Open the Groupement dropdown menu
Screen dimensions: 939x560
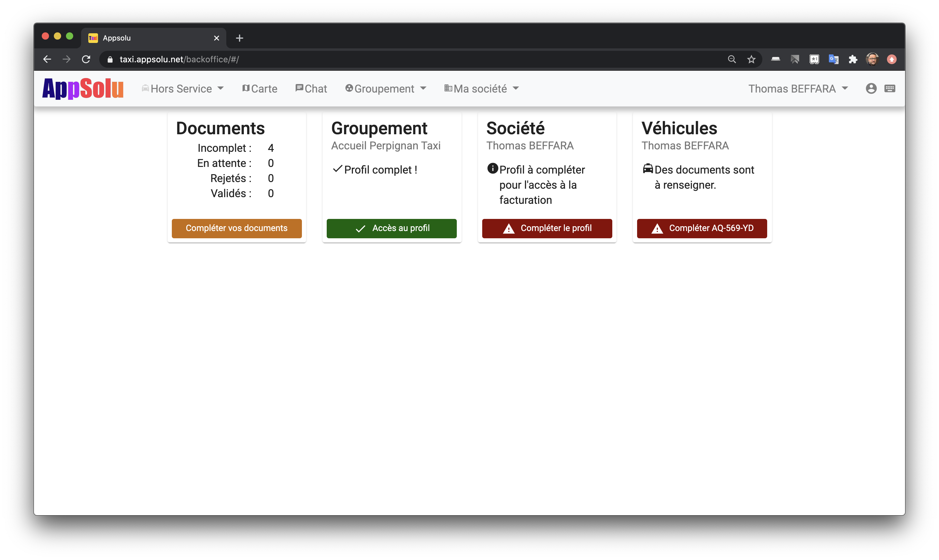coord(386,89)
